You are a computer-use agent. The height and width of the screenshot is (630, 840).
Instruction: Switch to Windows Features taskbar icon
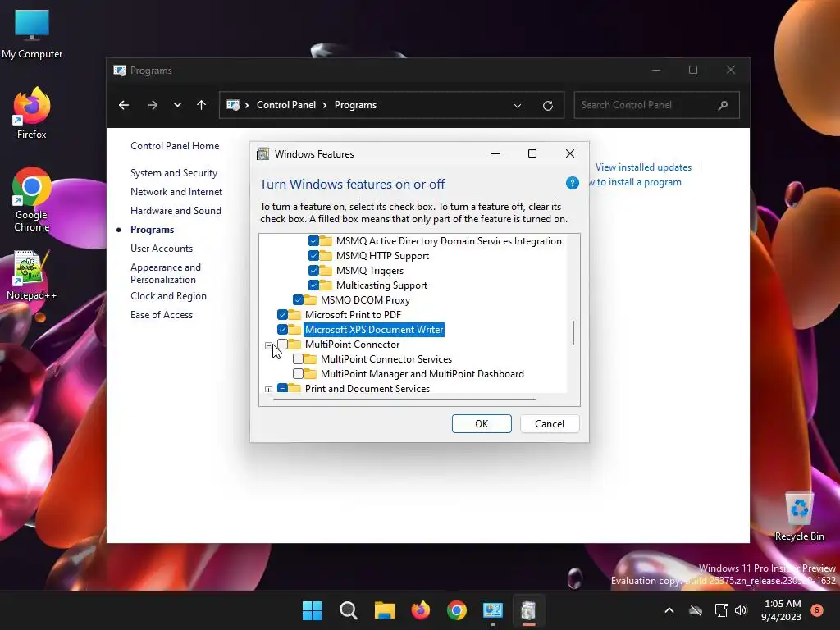(528, 610)
